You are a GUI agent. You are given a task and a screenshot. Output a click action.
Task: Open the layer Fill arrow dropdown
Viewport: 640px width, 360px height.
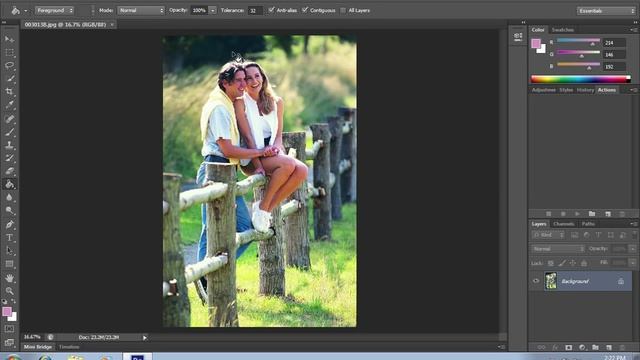tap(632, 263)
